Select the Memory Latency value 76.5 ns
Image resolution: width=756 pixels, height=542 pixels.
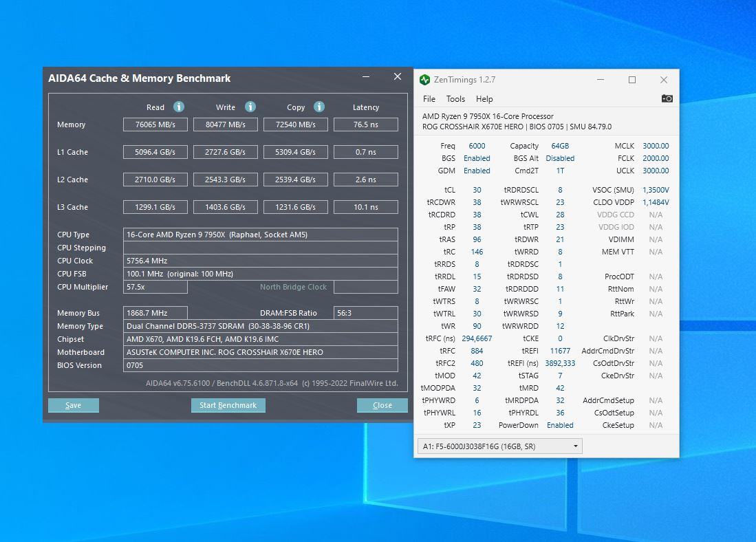coord(366,124)
